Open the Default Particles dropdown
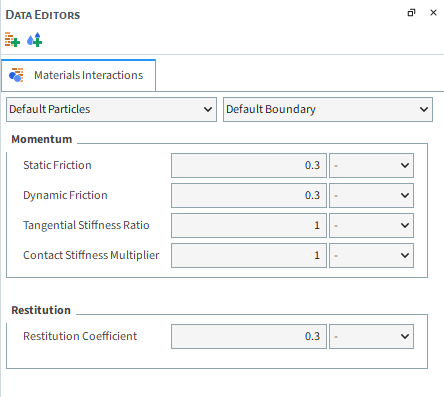The image size is (444, 397). coord(111,109)
